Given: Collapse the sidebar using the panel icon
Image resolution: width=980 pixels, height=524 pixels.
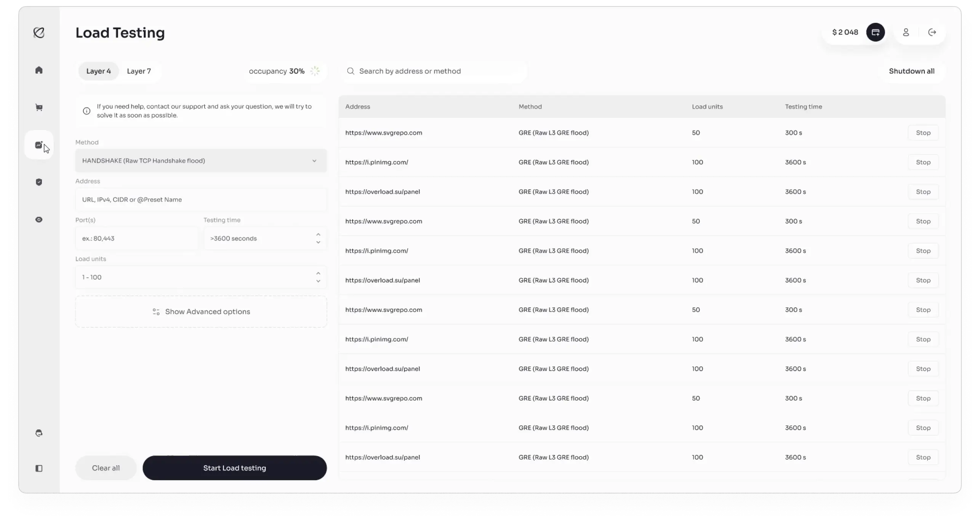Looking at the screenshot, I should 39,468.
